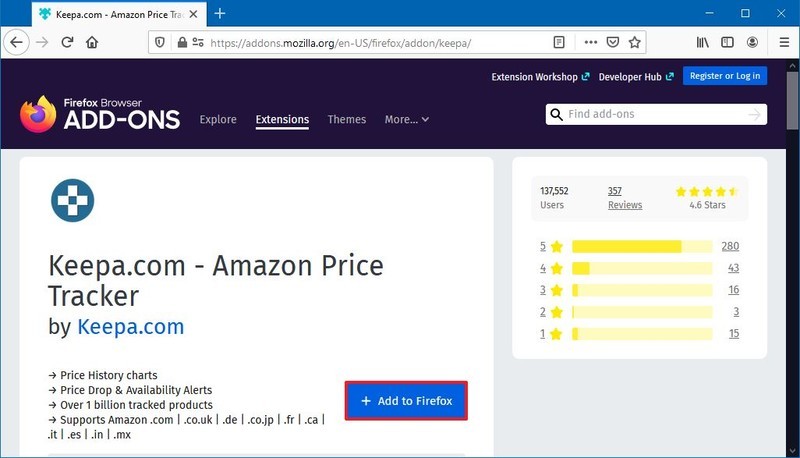800x458 pixels.
Task: Open Firefox account icon
Action: click(x=752, y=42)
